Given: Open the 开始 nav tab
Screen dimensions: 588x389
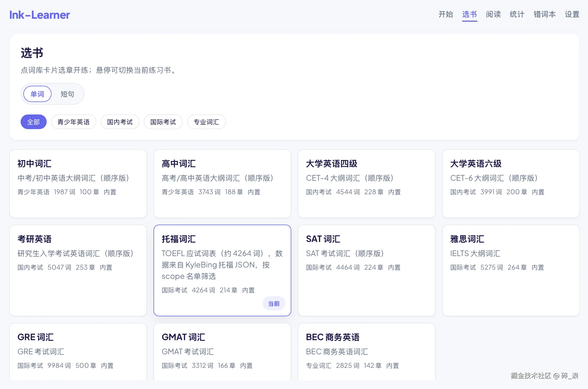Looking at the screenshot, I should (x=446, y=14).
